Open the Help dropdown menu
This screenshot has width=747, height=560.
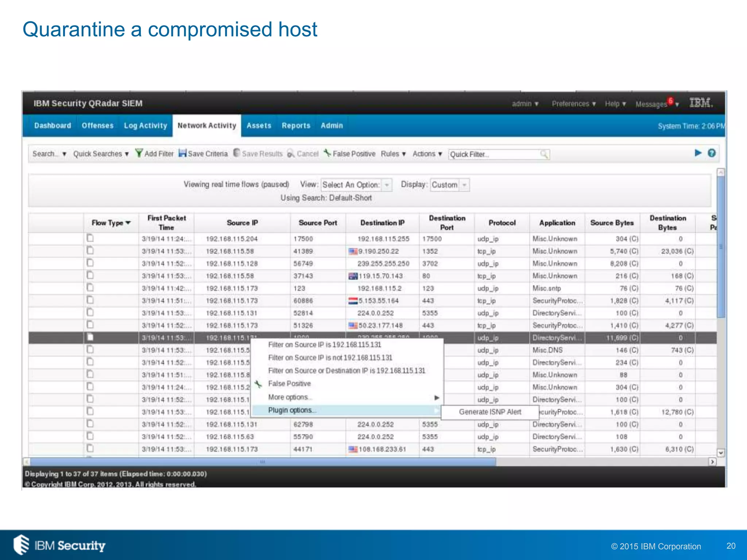point(615,104)
